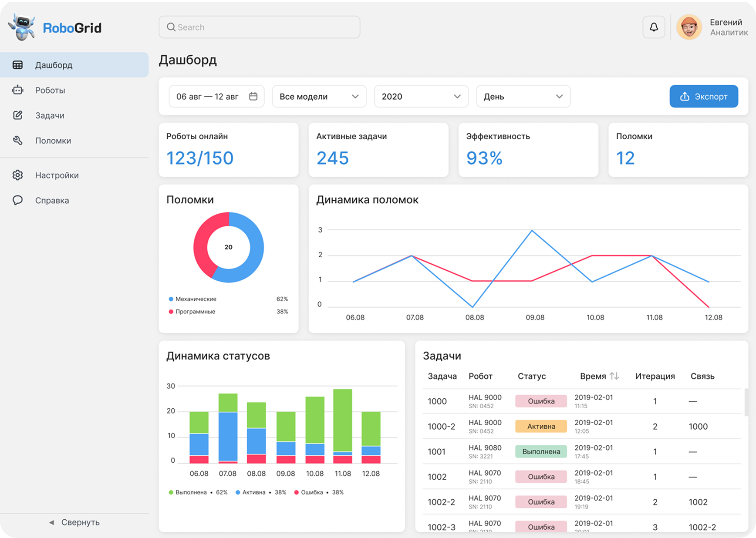Click the Настройки gear icon
Image resolution: width=756 pixels, height=538 pixels.
point(17,175)
